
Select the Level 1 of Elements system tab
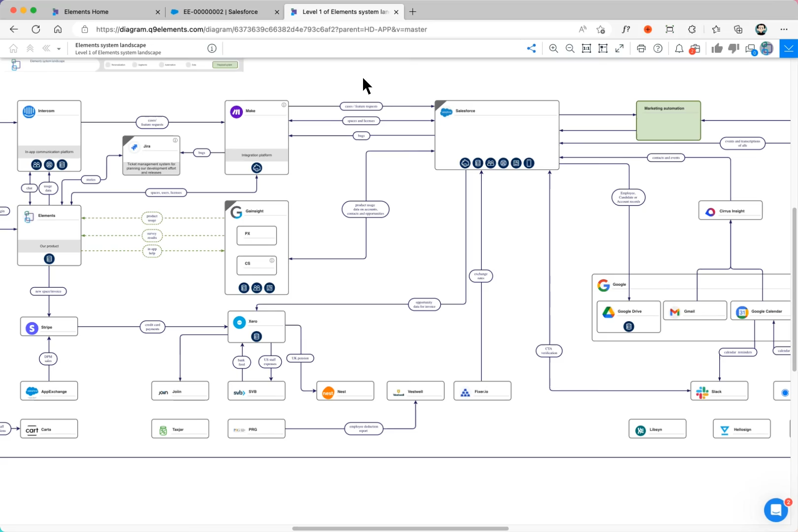(345, 11)
